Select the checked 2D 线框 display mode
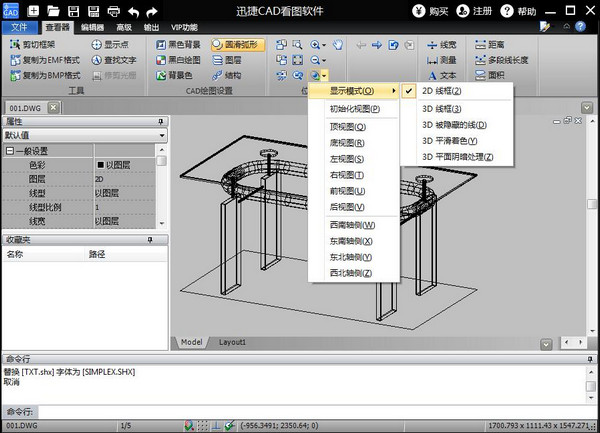 tap(440, 91)
